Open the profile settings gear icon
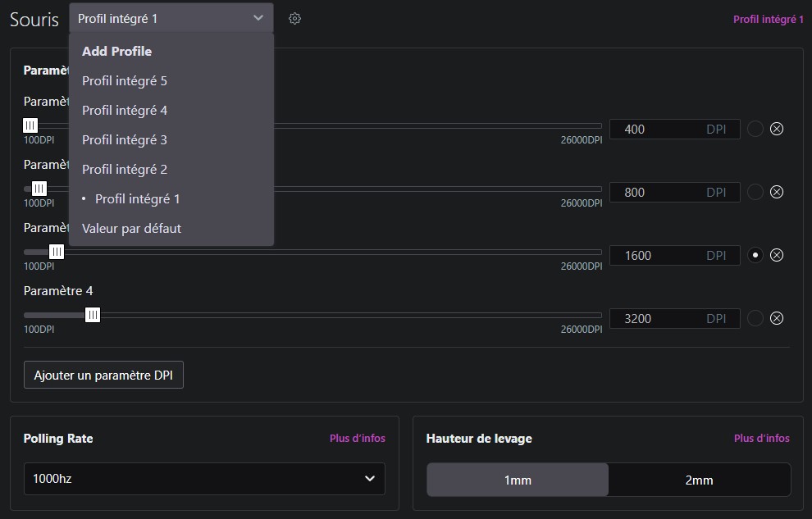 [295, 18]
